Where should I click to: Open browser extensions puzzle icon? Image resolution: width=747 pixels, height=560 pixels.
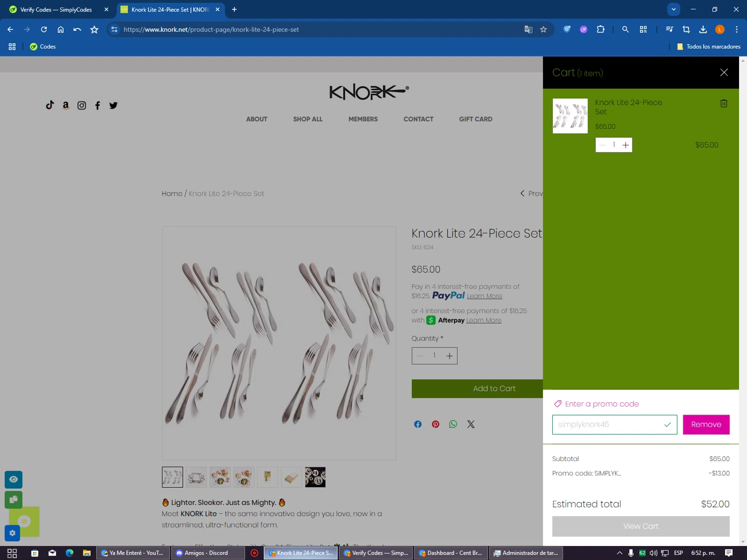[x=601, y=29]
